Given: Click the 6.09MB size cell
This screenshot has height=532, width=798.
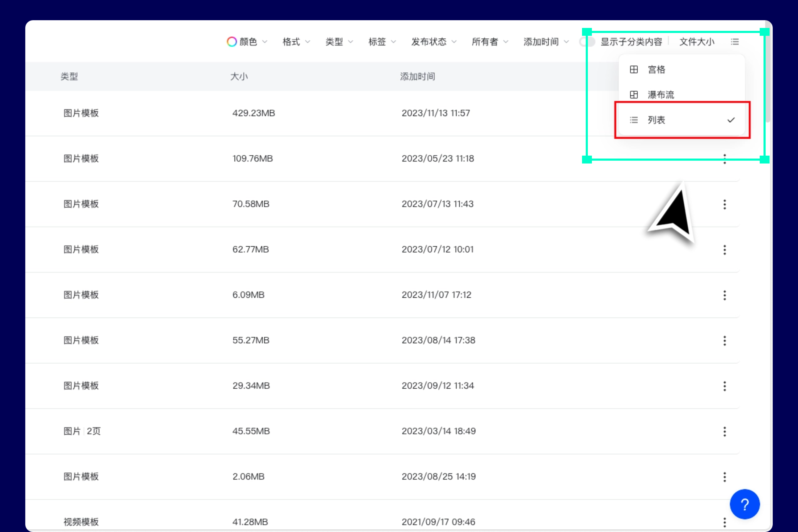Looking at the screenshot, I should pyautogui.click(x=248, y=295).
